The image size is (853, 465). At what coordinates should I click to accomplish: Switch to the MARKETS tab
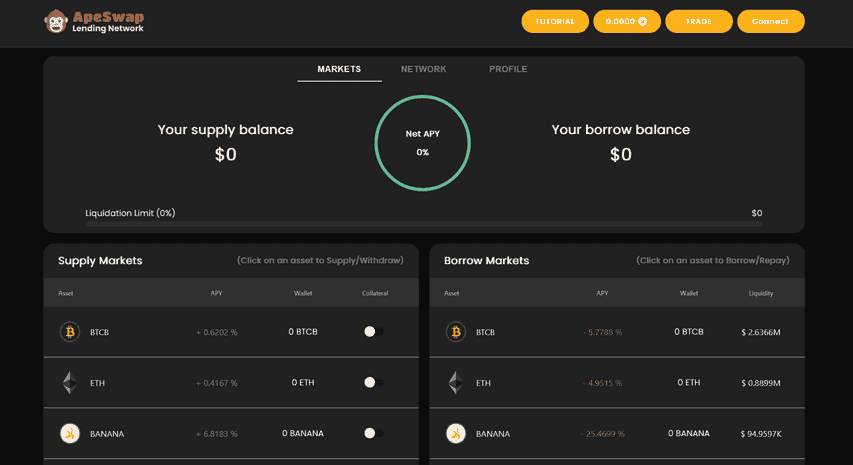pyautogui.click(x=339, y=69)
